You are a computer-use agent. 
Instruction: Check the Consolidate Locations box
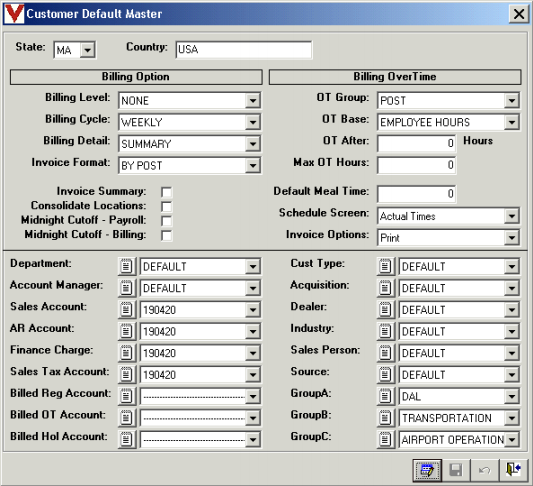click(x=167, y=206)
